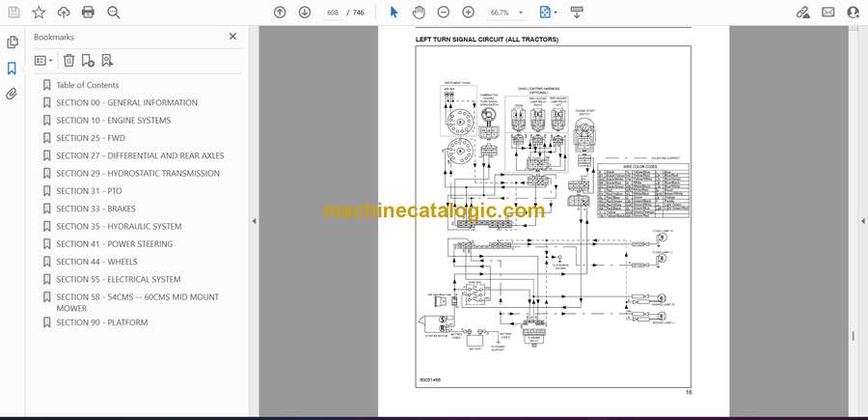Expand the right tools pane arrow
The image size is (868, 420).
pyautogui.click(x=862, y=221)
